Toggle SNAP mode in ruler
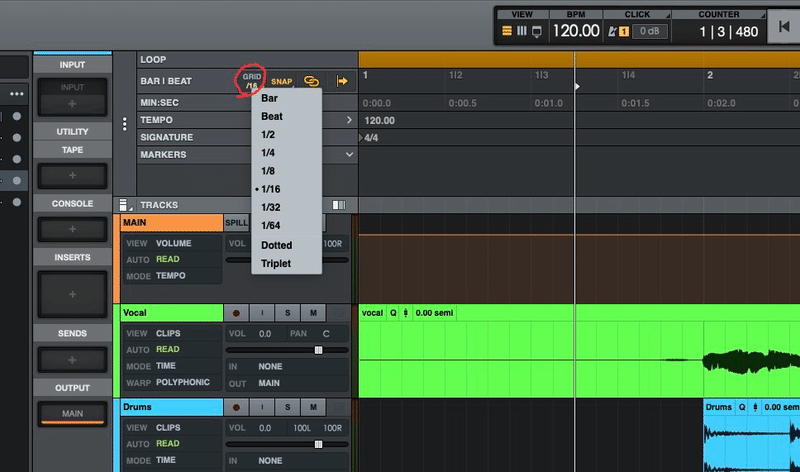 tap(281, 82)
